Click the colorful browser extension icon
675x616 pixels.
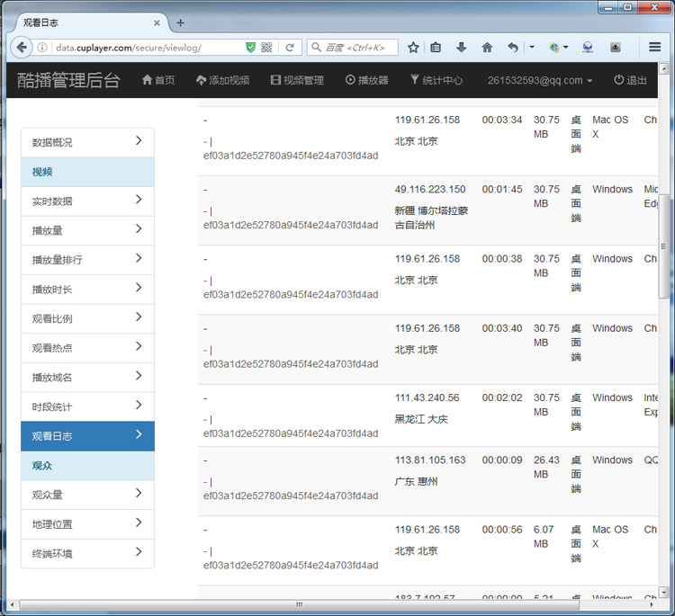(554, 48)
